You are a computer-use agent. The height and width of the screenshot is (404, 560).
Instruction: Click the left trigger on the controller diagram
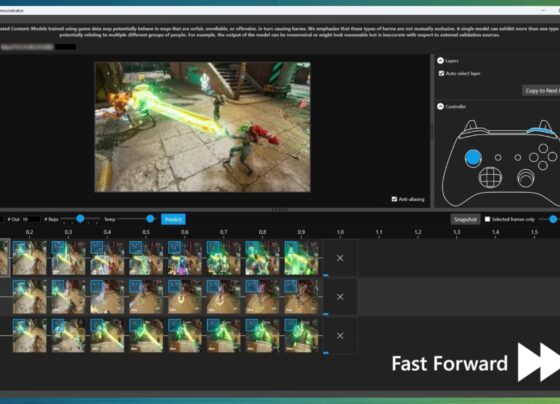point(471,125)
